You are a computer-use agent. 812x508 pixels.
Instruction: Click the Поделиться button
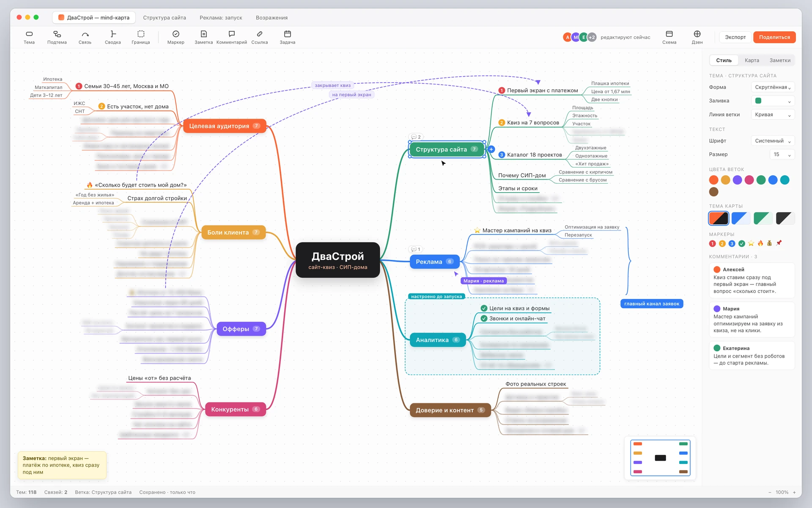click(774, 37)
